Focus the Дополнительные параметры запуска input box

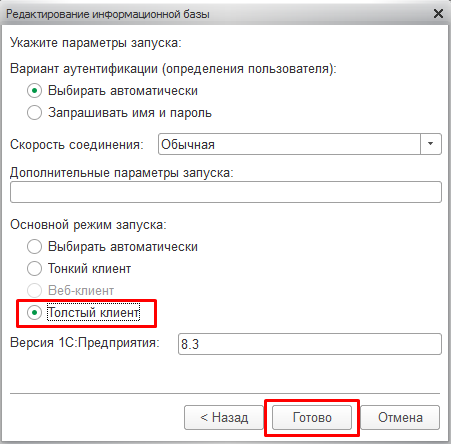tap(226, 192)
